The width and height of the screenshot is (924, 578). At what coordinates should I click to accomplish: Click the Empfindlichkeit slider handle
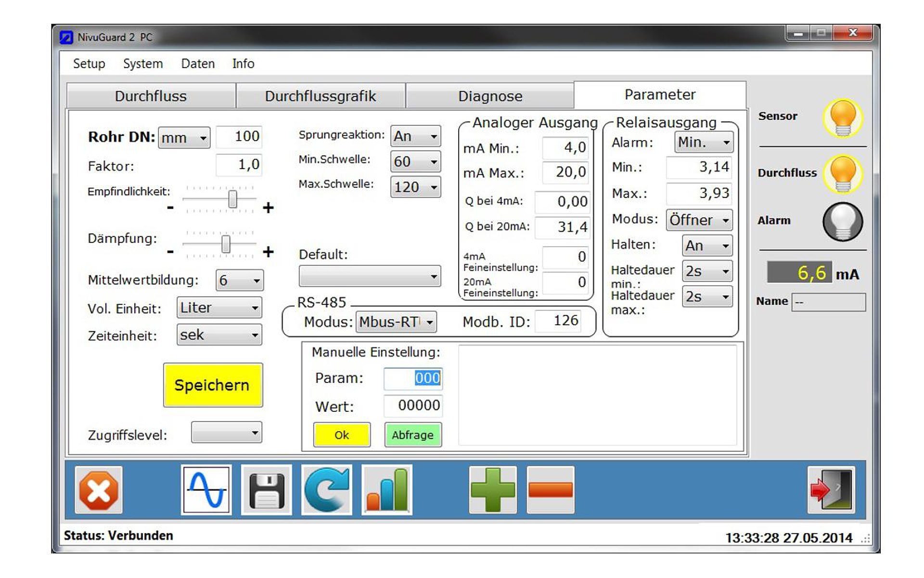[x=232, y=199]
